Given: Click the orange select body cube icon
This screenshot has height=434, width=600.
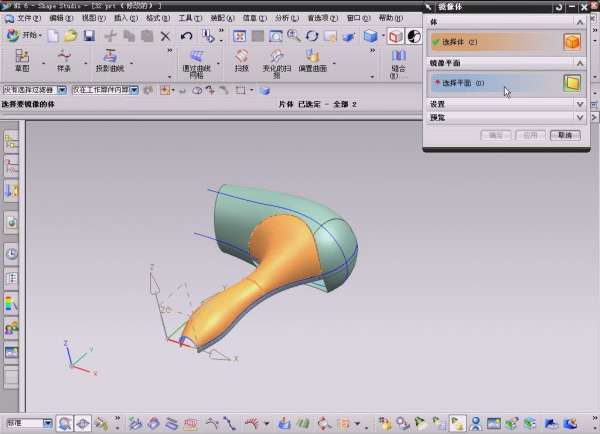Looking at the screenshot, I should [572, 42].
